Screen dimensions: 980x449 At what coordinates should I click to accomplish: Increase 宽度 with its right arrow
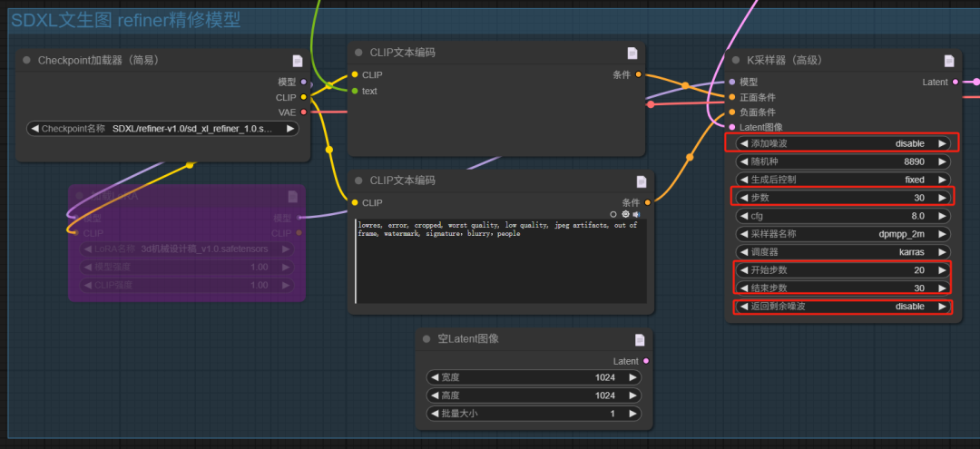[x=632, y=377]
